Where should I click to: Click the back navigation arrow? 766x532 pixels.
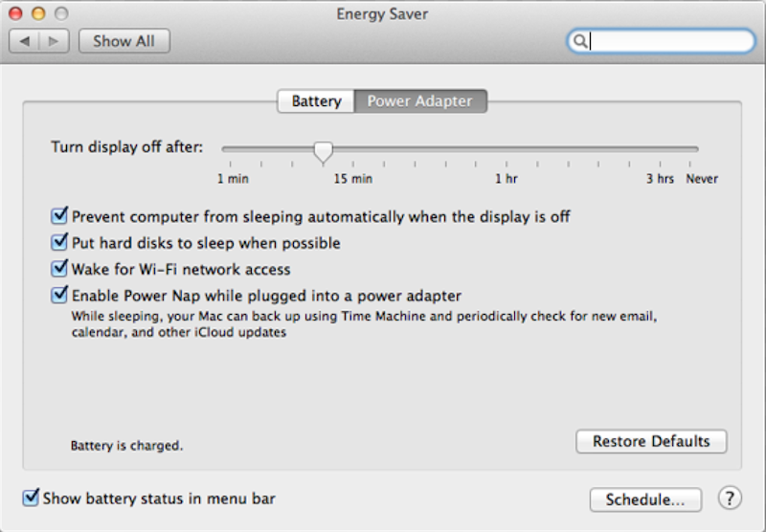point(25,41)
